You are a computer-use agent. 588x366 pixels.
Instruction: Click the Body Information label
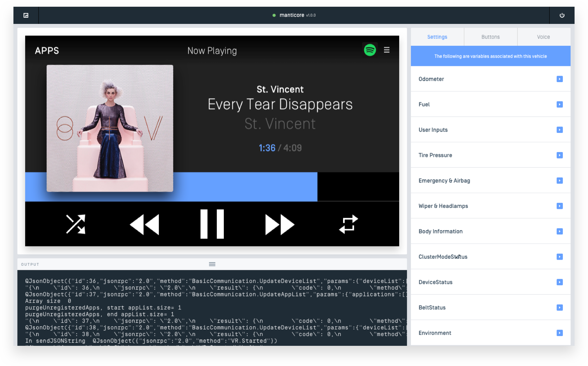[x=440, y=231]
